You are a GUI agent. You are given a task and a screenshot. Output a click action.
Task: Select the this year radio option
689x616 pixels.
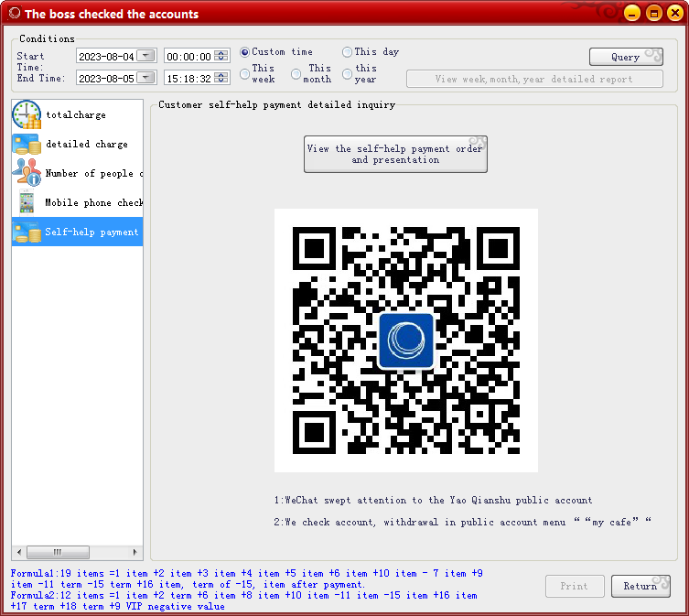pyautogui.click(x=347, y=74)
